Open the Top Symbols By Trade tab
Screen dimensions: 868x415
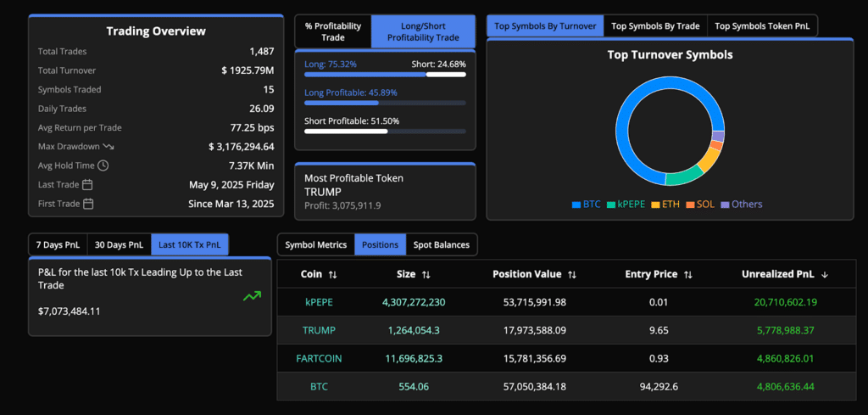(x=655, y=26)
